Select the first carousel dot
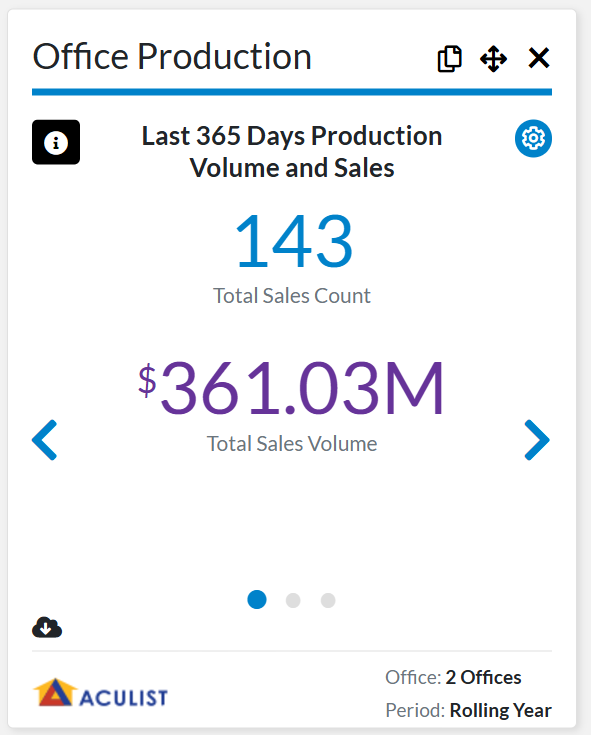This screenshot has height=735, width=591. tap(257, 600)
